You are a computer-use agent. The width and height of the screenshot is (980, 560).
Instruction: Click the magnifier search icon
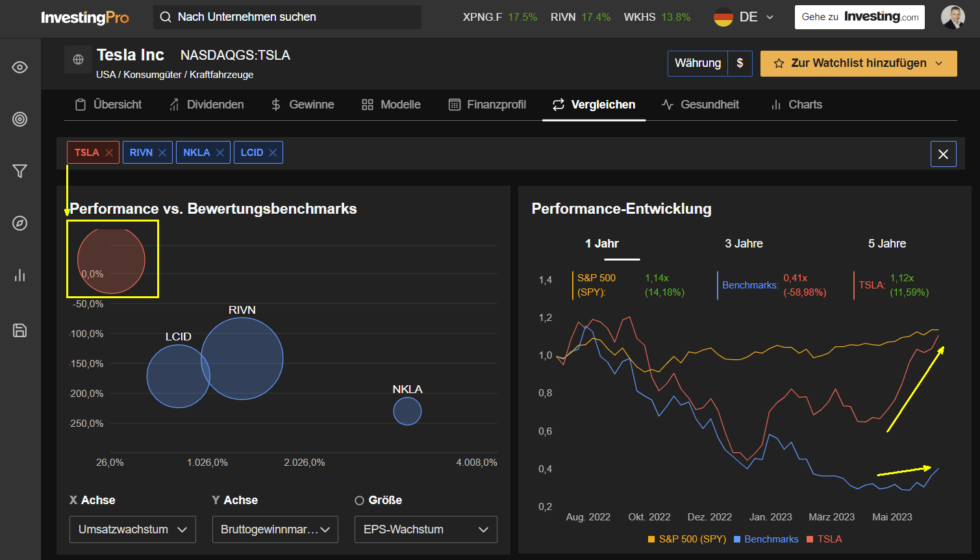(x=166, y=17)
